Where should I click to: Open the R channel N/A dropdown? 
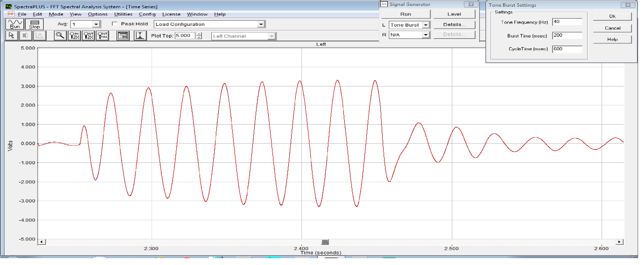(426, 35)
